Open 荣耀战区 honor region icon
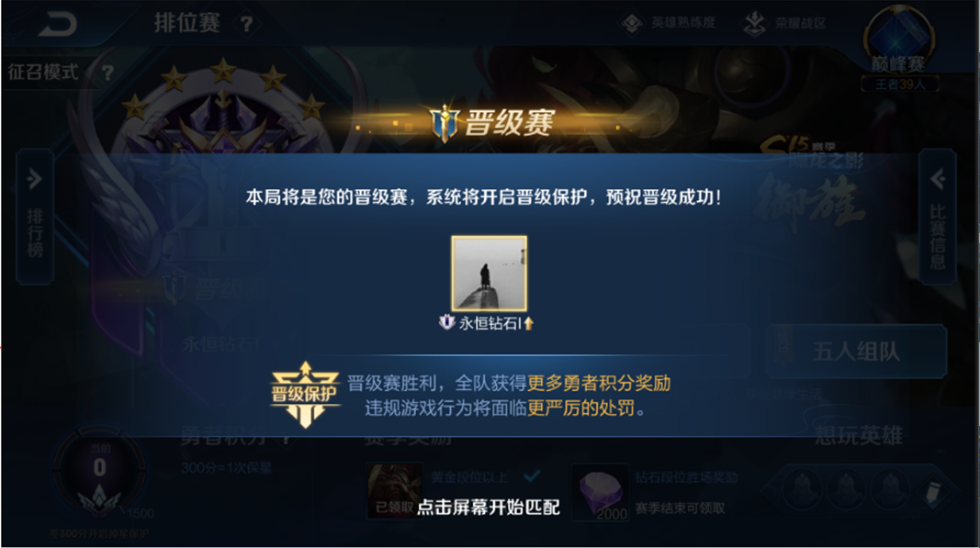Screen dimensions: 980x548 tap(754, 24)
